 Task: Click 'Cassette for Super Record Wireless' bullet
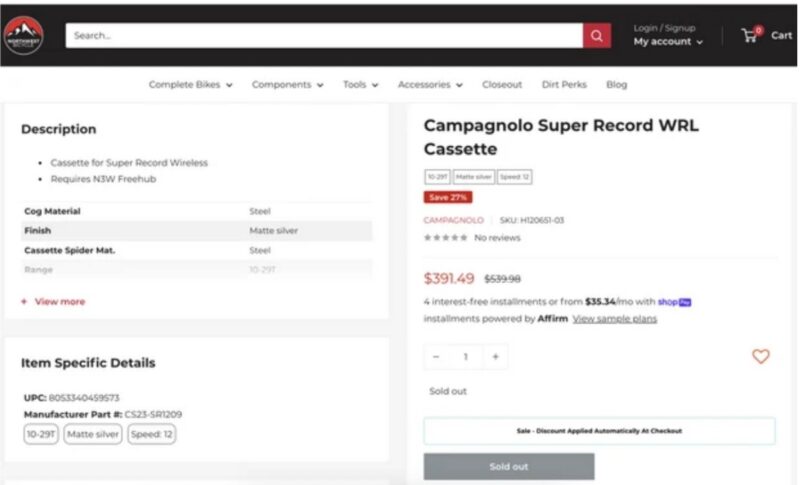(x=129, y=163)
